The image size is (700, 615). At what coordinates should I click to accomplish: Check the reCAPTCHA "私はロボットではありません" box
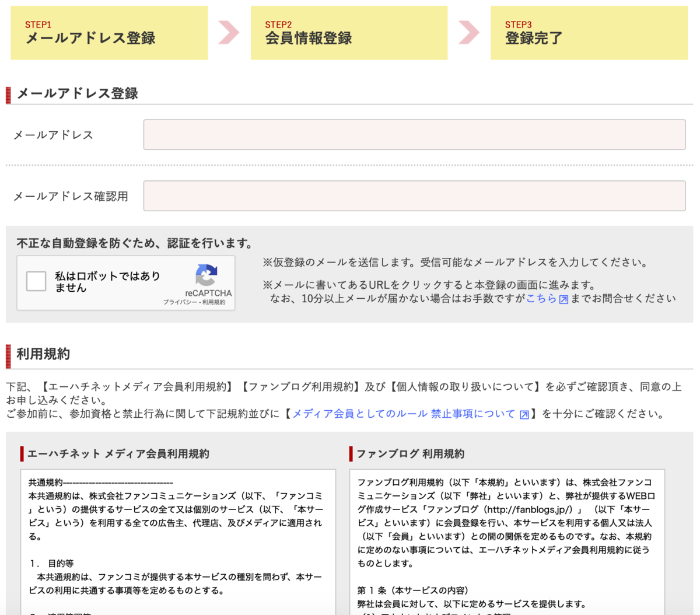pos(36,281)
